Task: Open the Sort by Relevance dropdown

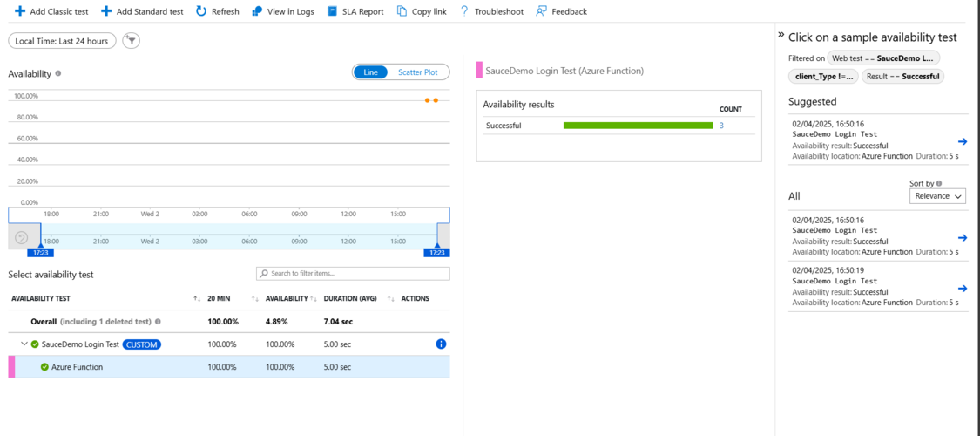Action: point(937,196)
